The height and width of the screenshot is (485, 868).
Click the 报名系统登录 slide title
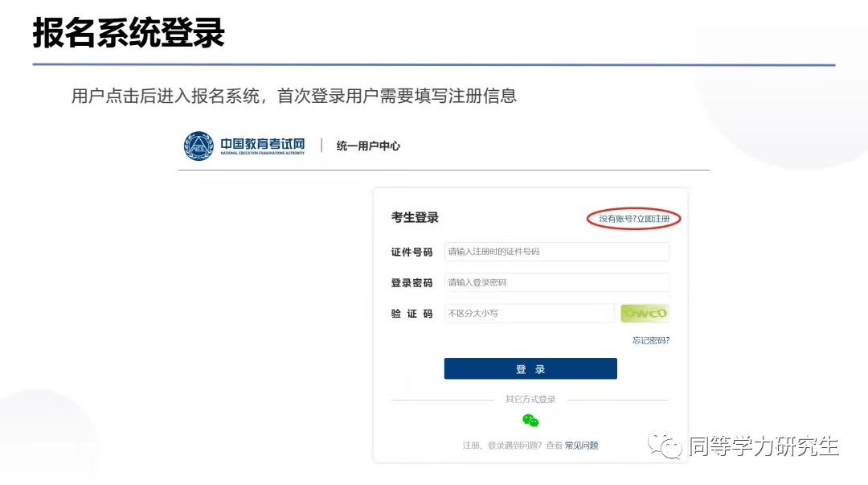(x=129, y=34)
